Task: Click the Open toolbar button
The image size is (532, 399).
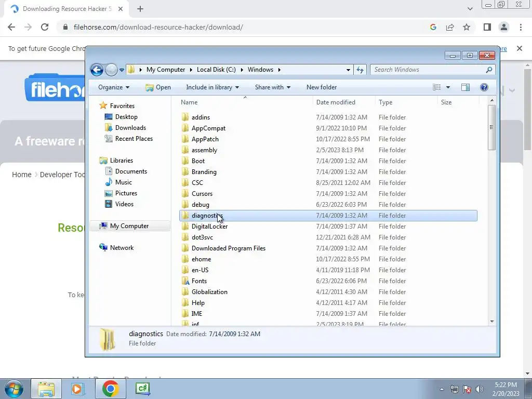Action: [158, 87]
